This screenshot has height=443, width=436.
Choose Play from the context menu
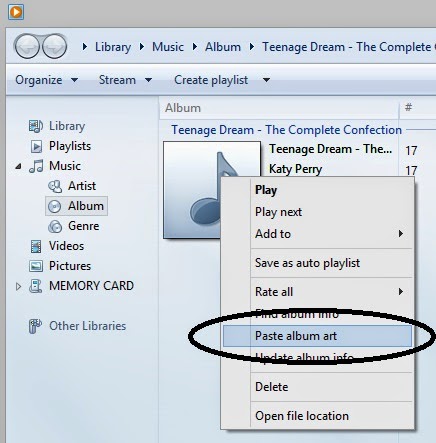click(x=317, y=190)
